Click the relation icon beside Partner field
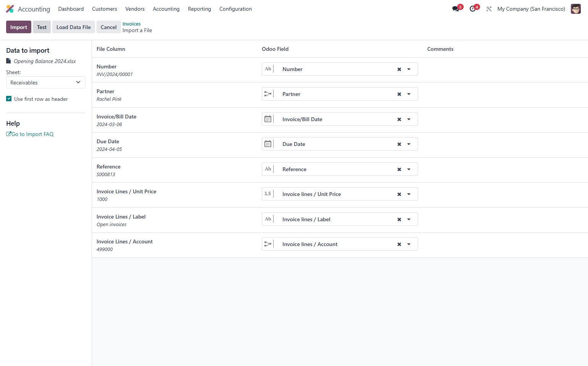The width and height of the screenshot is (588, 366). pos(268,94)
